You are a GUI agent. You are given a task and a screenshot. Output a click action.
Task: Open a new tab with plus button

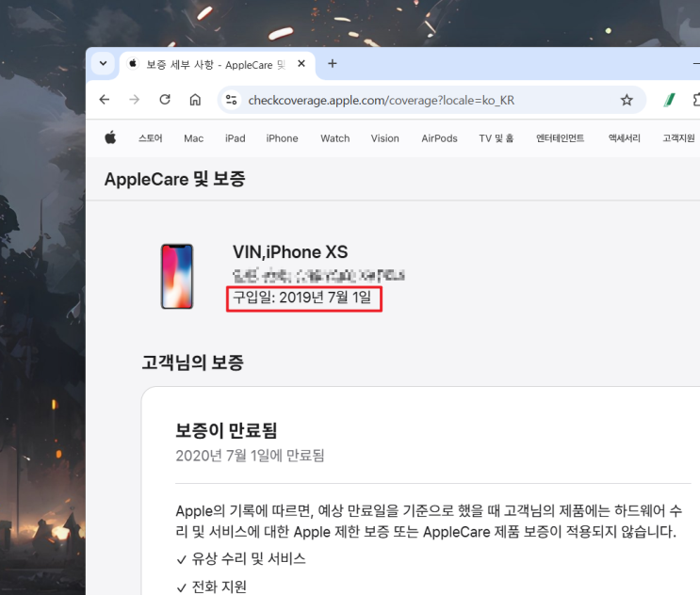click(x=333, y=63)
